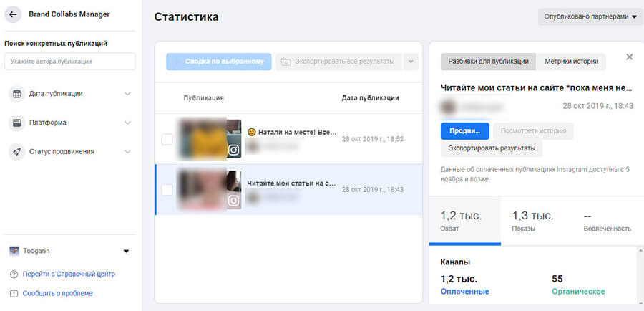Viewport: 644px width, 311px height.
Task: Click the Brand Collabs Manager title
Action: click(x=69, y=14)
